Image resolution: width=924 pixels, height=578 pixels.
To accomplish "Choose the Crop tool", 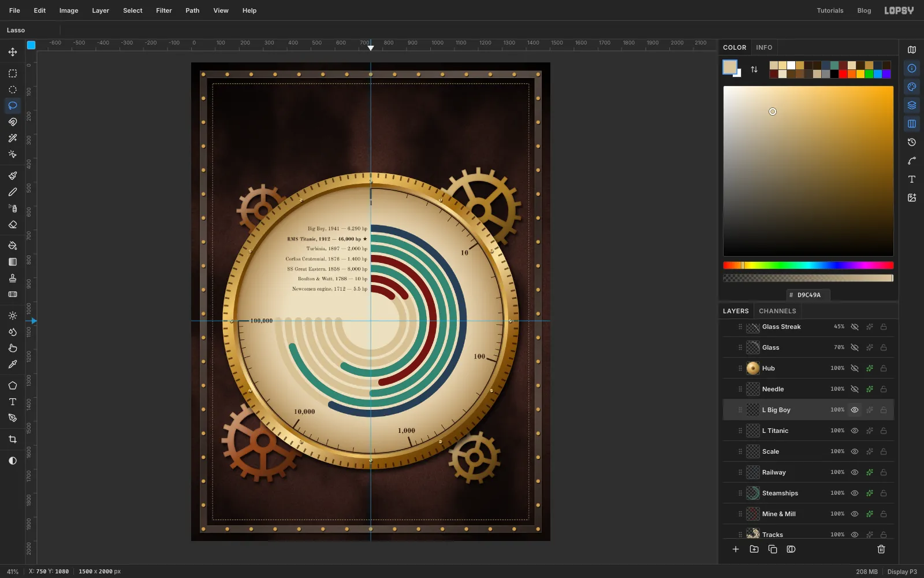I will (13, 439).
